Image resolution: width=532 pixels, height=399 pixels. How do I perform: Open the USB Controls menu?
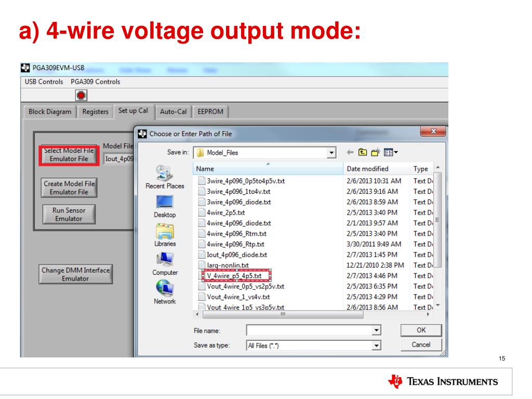coord(44,82)
